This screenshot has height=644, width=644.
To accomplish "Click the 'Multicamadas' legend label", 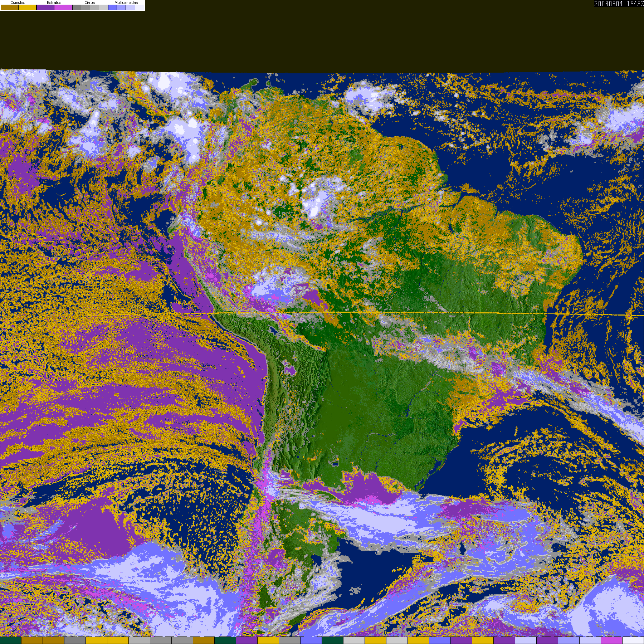I will 126,3.
